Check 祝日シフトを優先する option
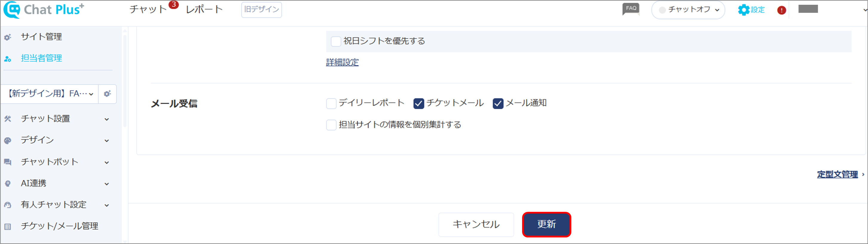The width and height of the screenshot is (868, 244). click(x=336, y=41)
